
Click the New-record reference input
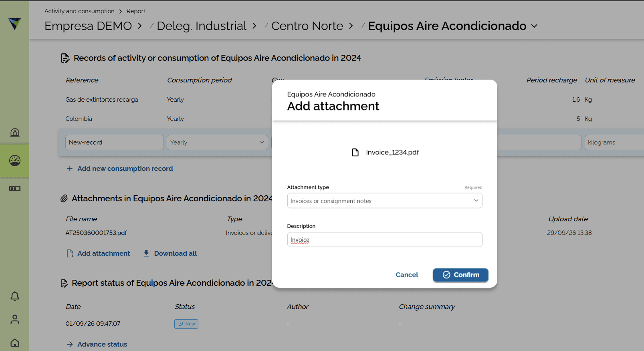pos(115,142)
